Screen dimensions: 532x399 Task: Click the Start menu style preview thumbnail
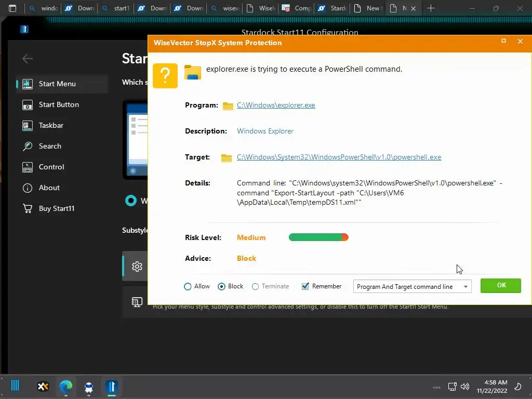(136, 139)
